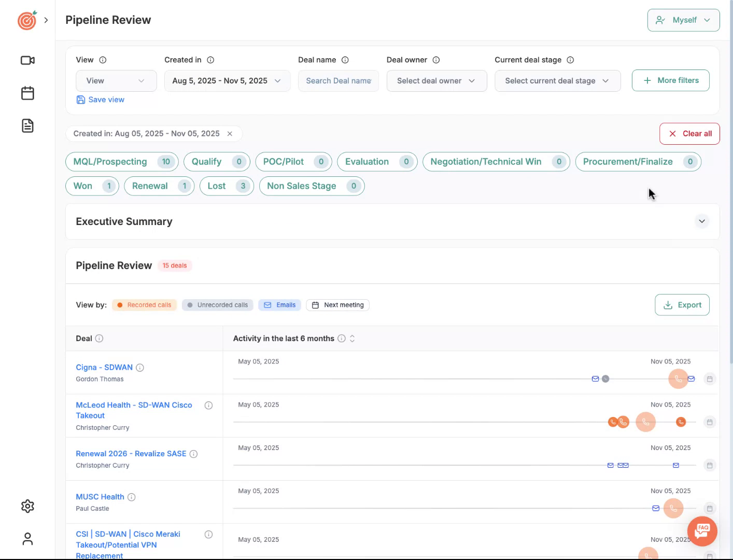This screenshot has width=733, height=560.
Task: Click the info icon beside Created in
Action: coord(210,60)
